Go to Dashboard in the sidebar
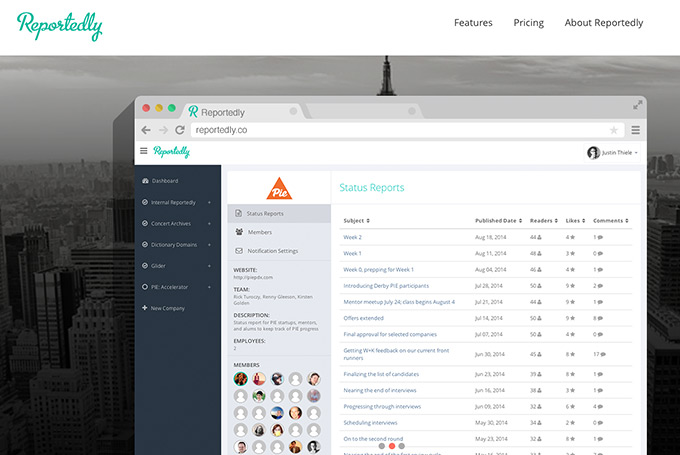Screen dimensions: 680x455 pos(165,181)
